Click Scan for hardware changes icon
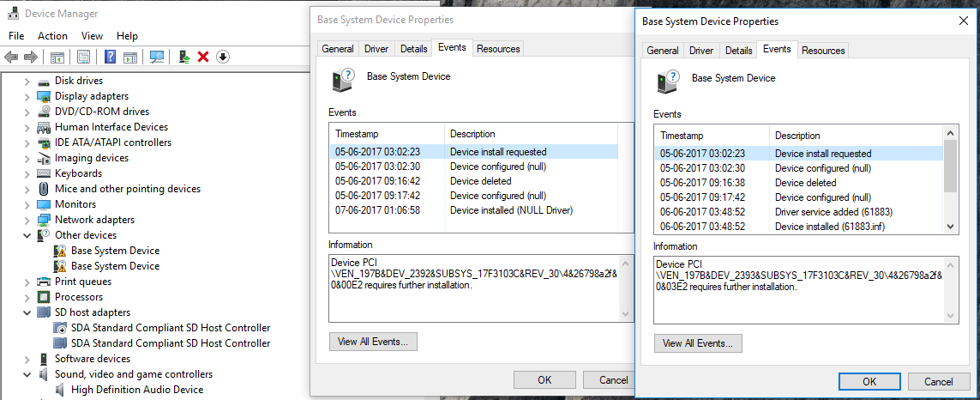 tap(157, 58)
